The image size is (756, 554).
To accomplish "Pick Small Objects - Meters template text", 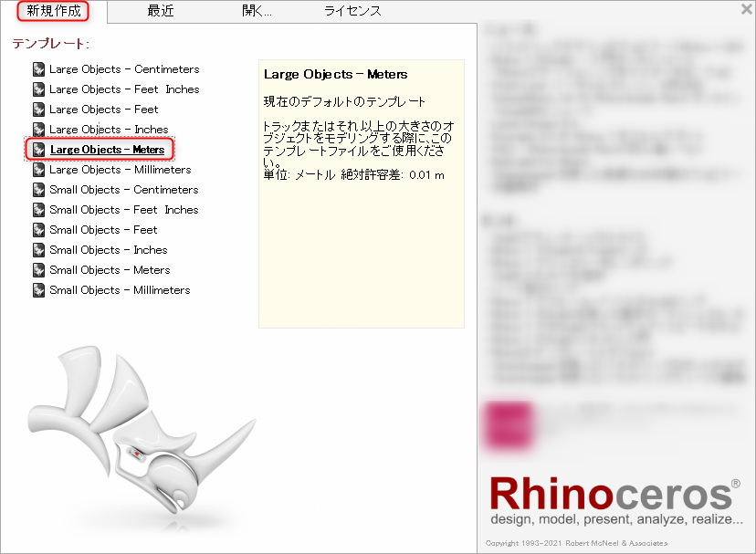I will (x=110, y=270).
